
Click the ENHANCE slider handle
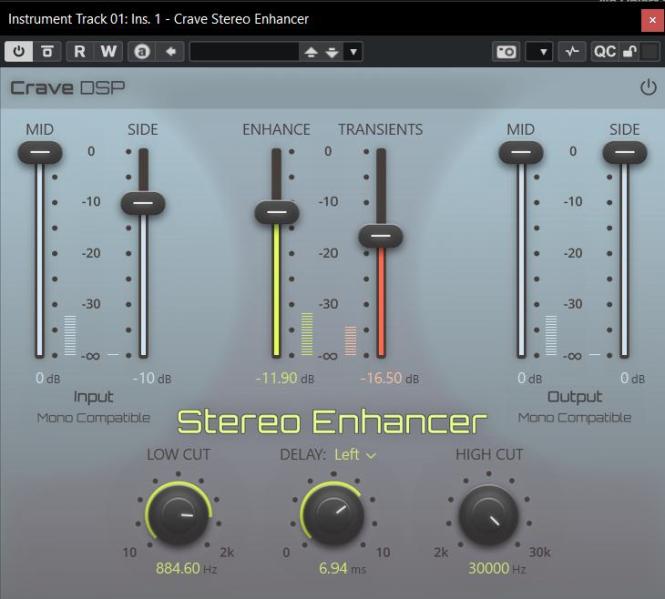pyautogui.click(x=277, y=212)
